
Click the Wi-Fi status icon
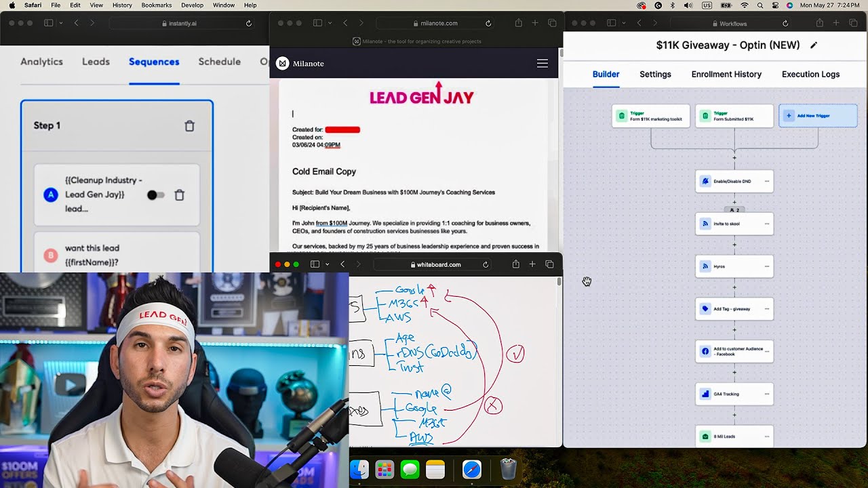pos(744,5)
